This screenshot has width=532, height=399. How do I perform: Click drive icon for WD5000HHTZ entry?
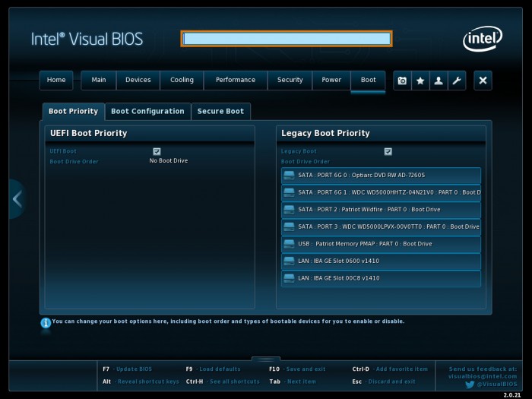(289, 192)
